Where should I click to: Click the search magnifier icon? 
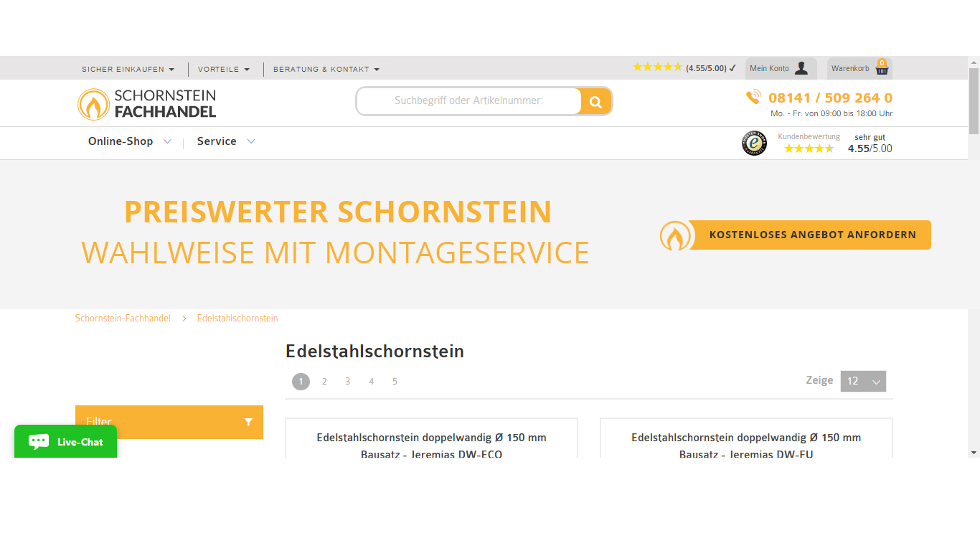coord(595,100)
